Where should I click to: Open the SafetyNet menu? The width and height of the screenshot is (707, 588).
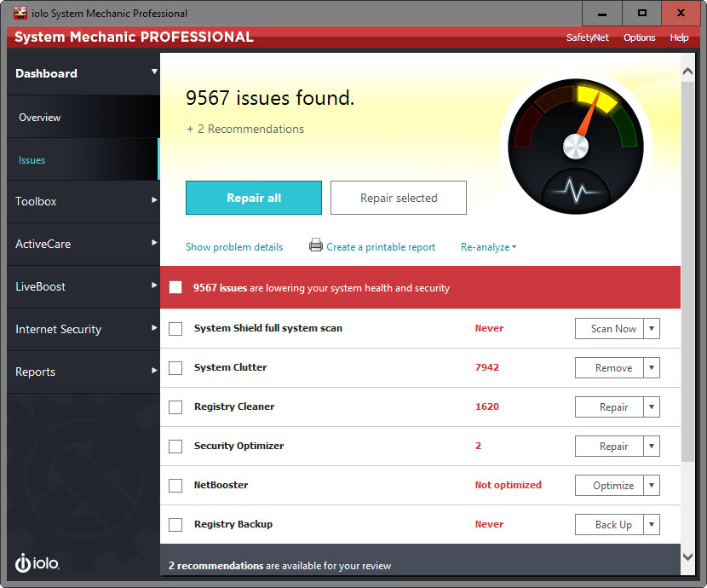pos(588,37)
